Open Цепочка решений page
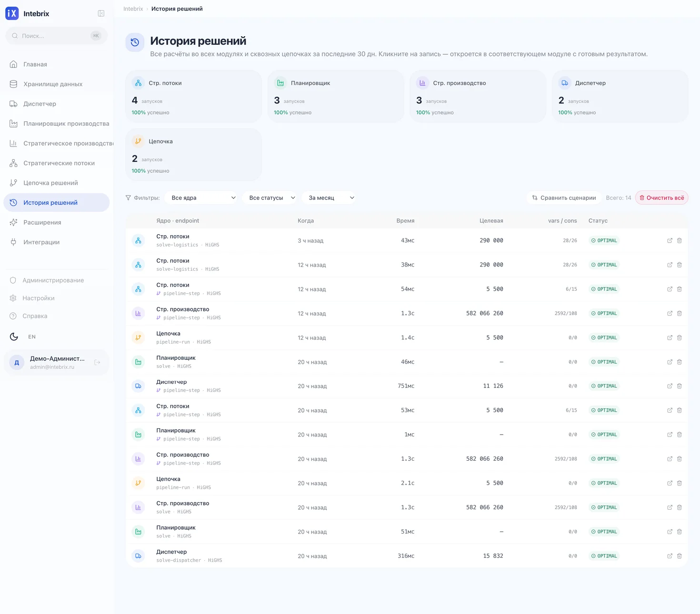Image resolution: width=700 pixels, height=614 pixels. [x=56, y=183]
